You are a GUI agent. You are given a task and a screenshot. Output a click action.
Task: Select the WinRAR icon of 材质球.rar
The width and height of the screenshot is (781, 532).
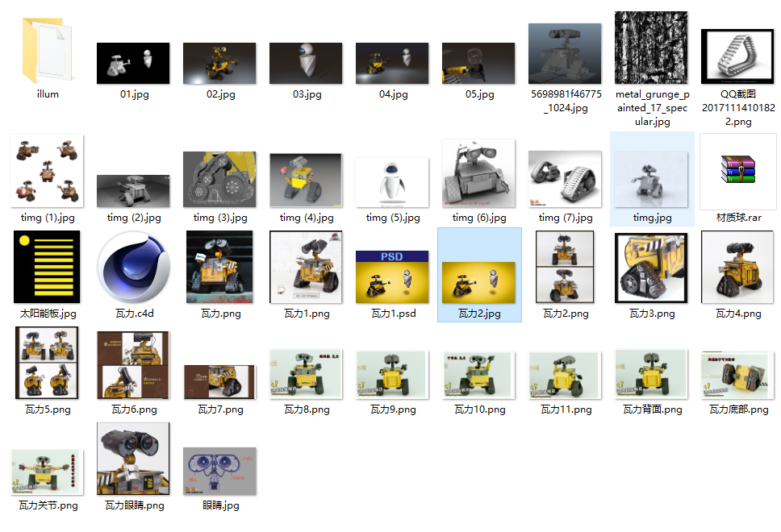738,169
